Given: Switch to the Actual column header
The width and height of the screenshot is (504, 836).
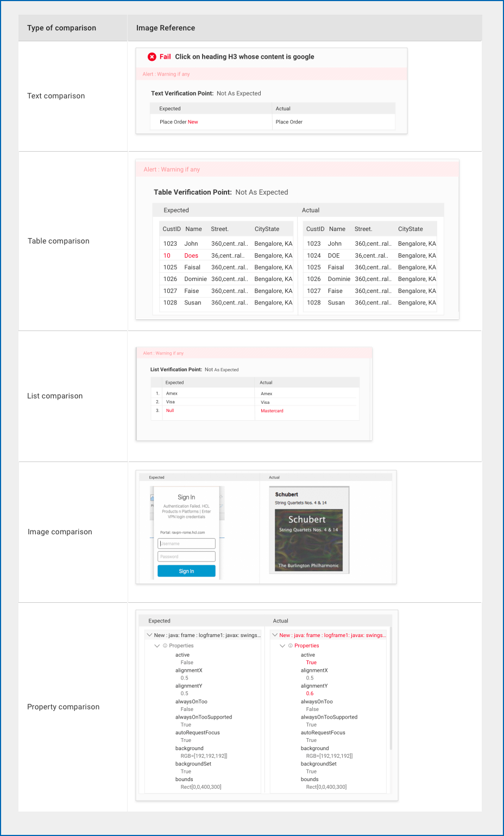Looking at the screenshot, I should [281, 620].
